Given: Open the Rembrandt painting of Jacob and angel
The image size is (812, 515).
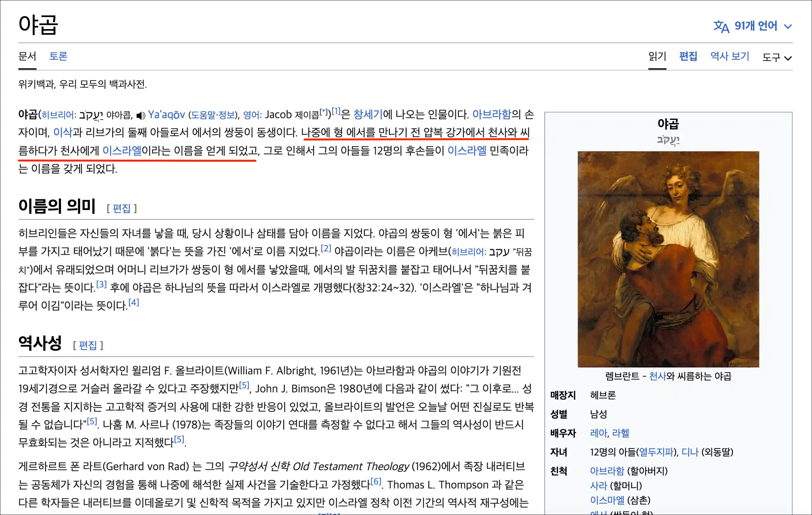Looking at the screenshot, I should 668,259.
